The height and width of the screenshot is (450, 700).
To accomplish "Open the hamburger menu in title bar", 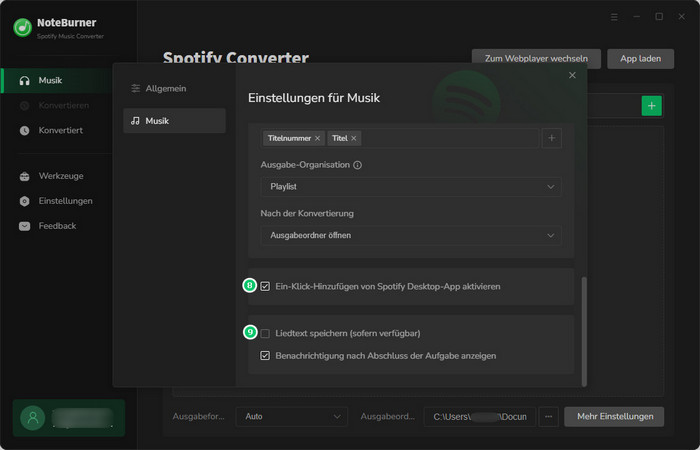I will pos(614,17).
